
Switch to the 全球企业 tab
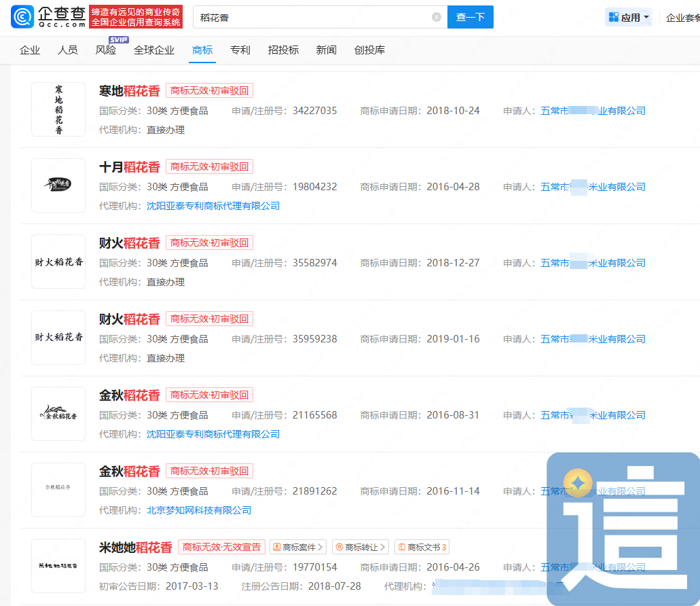tap(154, 50)
